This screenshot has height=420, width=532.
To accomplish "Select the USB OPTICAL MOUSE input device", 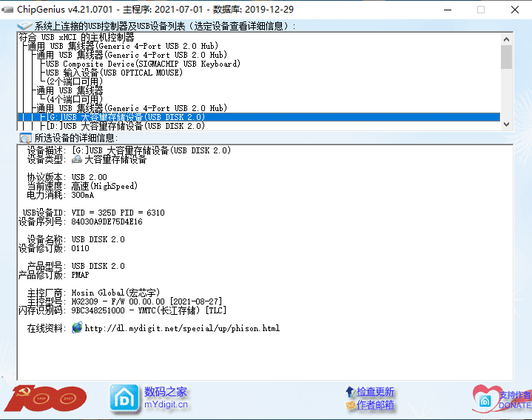I will pyautogui.click(x=114, y=73).
